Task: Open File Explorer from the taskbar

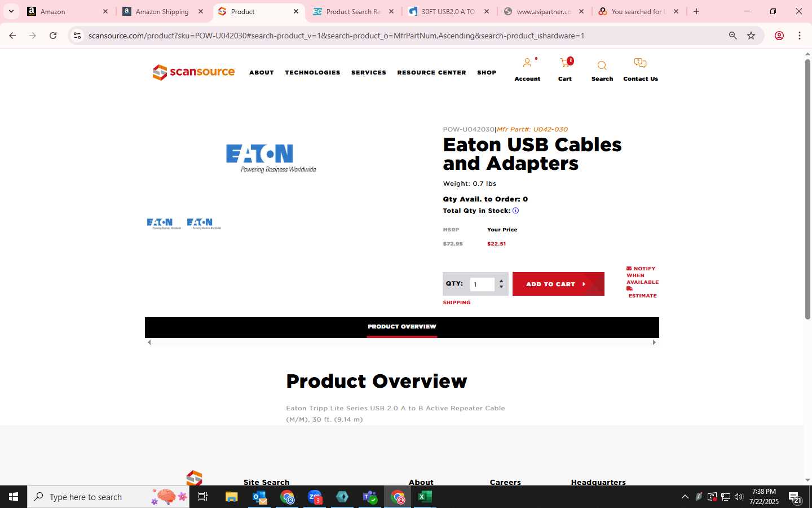Action: [231, 497]
